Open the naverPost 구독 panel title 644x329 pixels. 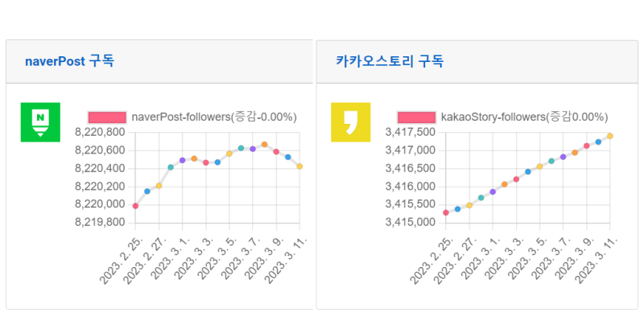point(69,61)
